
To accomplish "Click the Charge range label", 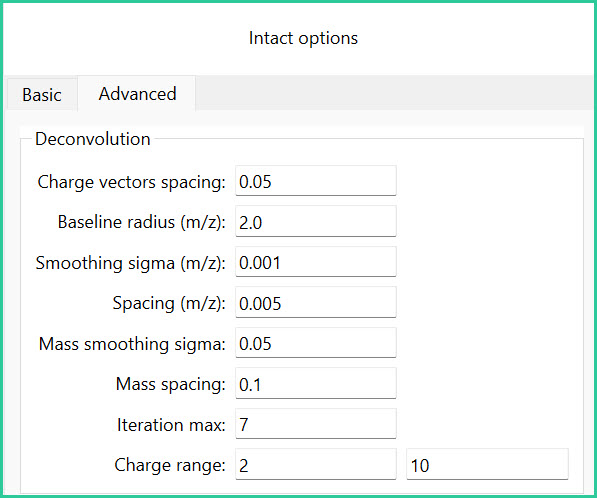I will pos(170,465).
